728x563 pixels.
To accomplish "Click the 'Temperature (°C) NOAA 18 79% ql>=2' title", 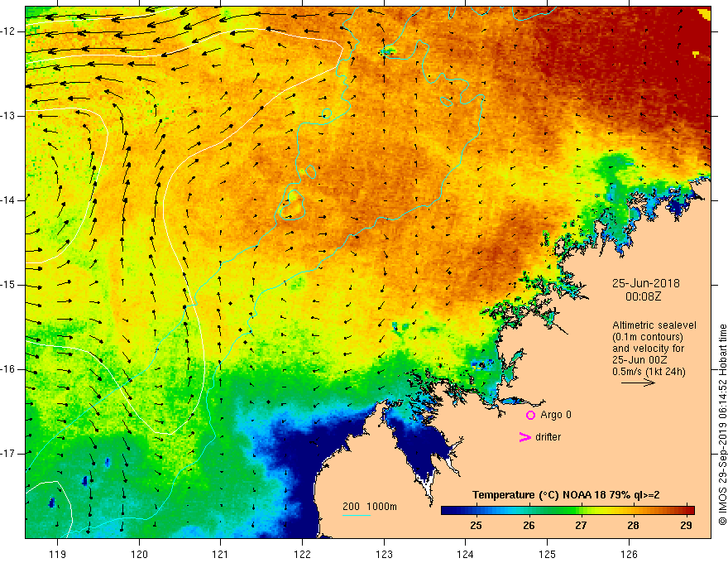I will coord(566,495).
